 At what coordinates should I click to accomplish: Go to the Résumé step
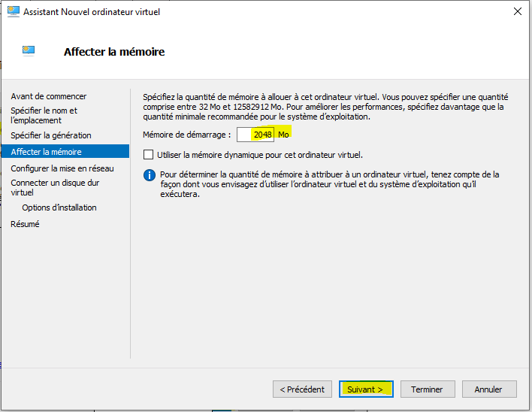point(25,224)
